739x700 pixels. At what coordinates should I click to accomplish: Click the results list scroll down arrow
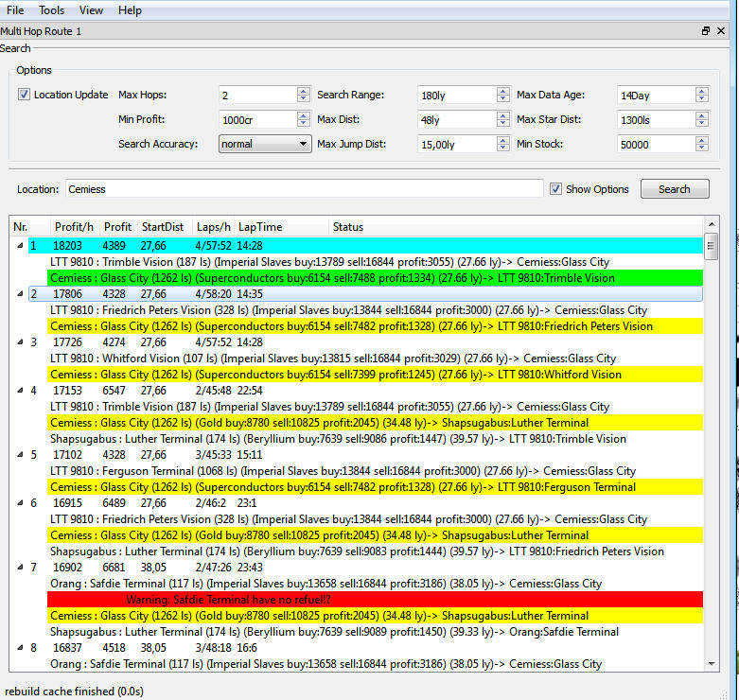click(x=712, y=663)
